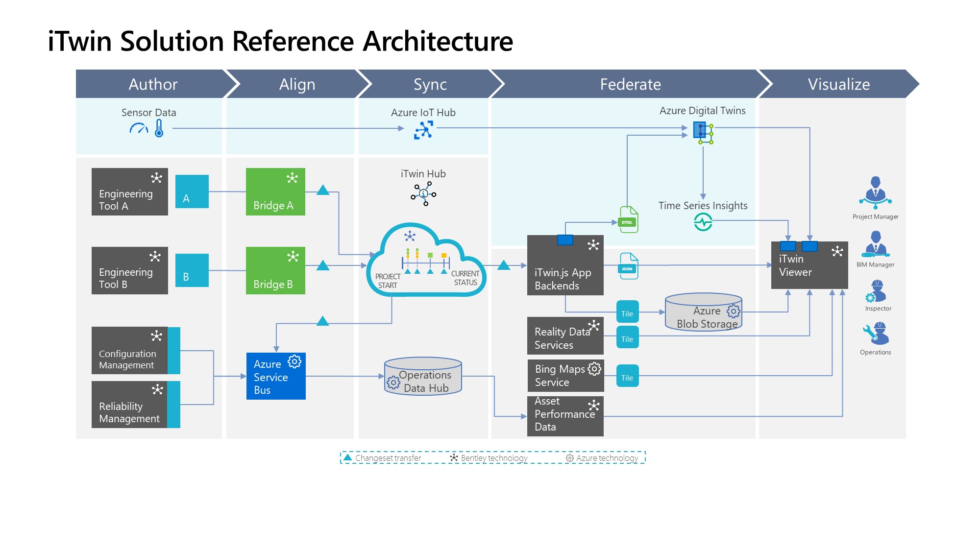Image resolution: width=980 pixels, height=551 pixels.
Task: Click the Bridge A green box
Action: pyautogui.click(x=275, y=192)
